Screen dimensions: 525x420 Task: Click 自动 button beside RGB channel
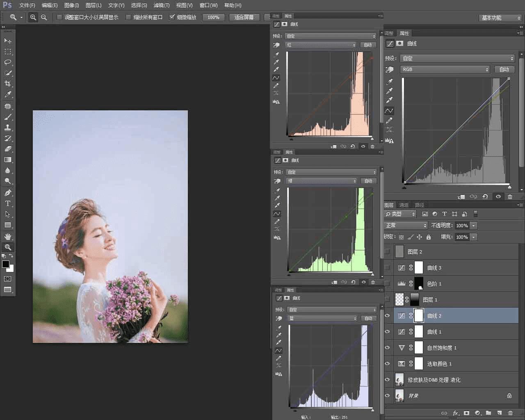pos(504,70)
